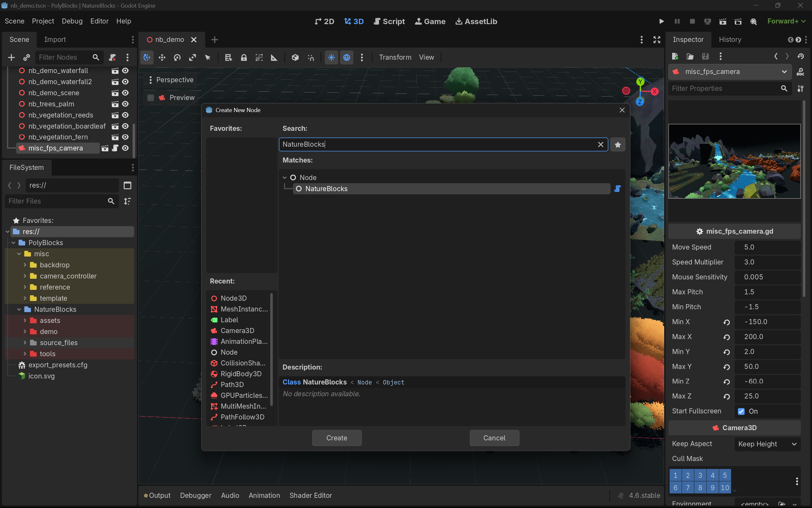Hide the misc_fps_camera node
This screenshot has width=812, height=508.
[126, 148]
